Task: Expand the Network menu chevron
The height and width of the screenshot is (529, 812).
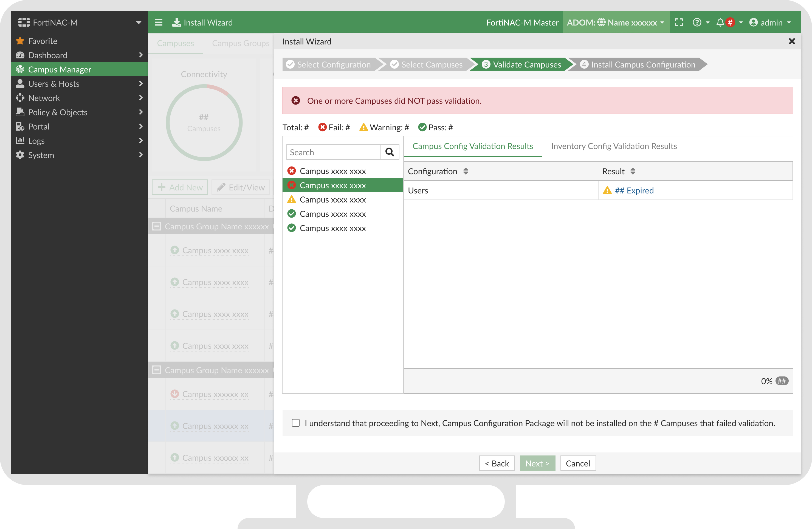Action: (141, 98)
